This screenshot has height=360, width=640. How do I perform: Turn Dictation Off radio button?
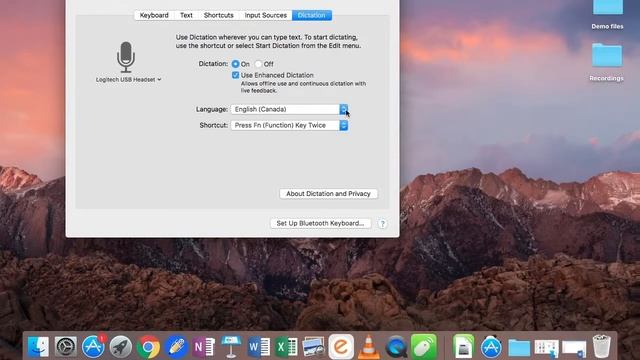(258, 64)
